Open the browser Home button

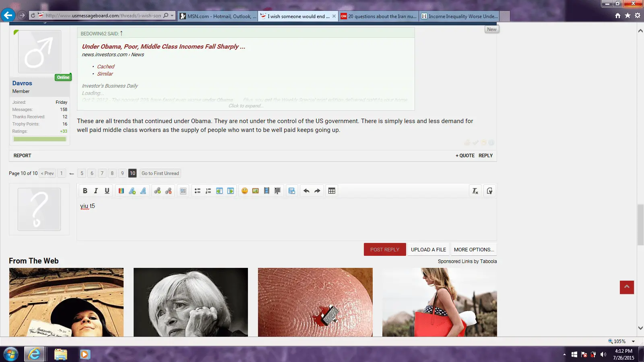618,16
